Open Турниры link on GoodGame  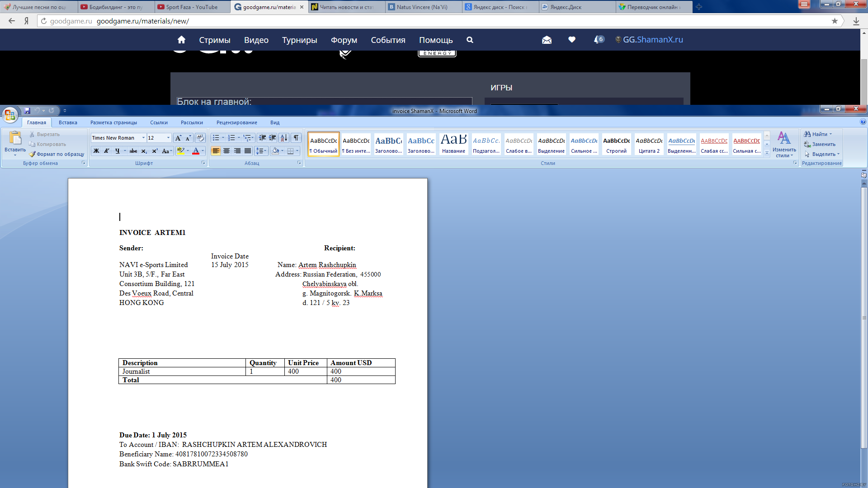300,40
